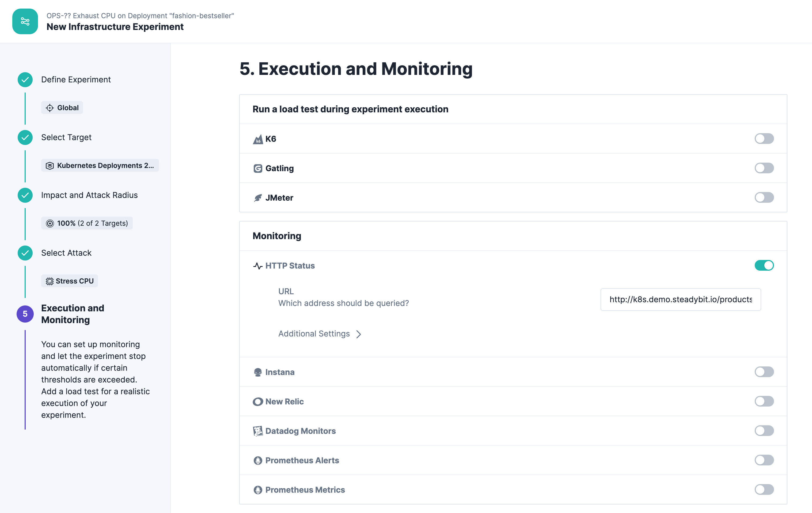Enable the K6 load test toggle

pos(764,139)
